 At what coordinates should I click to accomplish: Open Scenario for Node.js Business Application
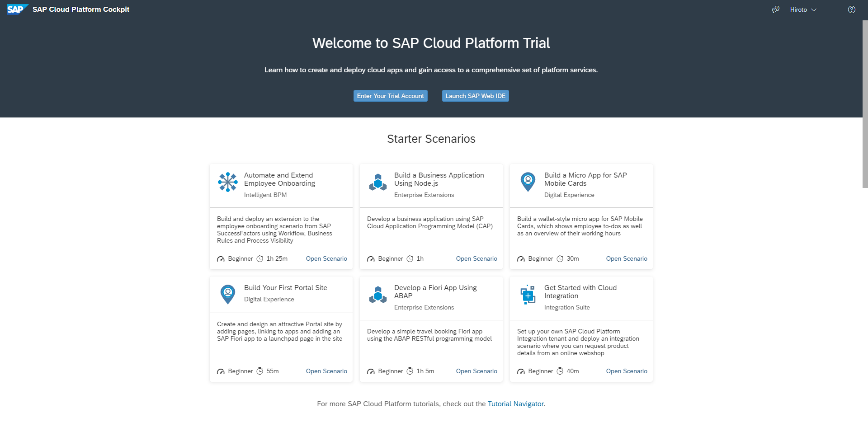[476, 258]
